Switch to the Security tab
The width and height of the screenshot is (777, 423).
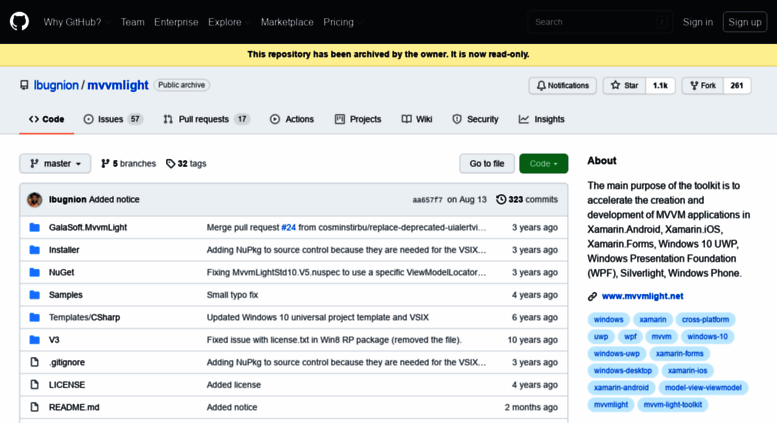476,119
